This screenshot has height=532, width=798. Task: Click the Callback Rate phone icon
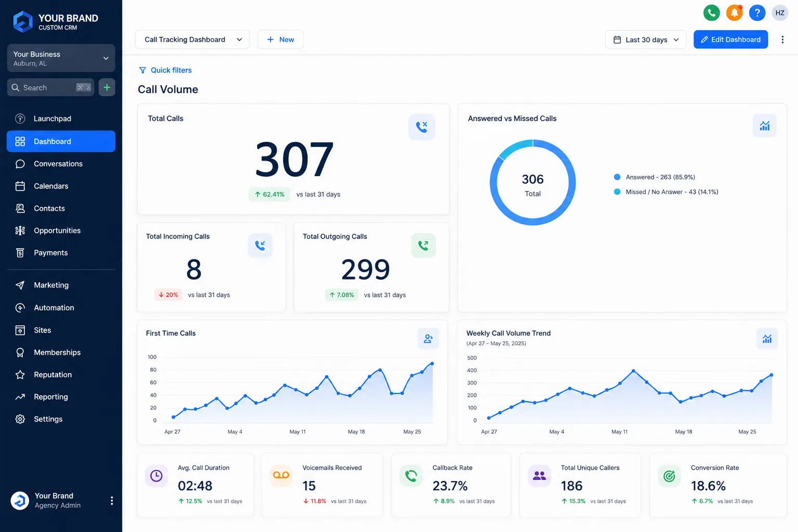coord(411,475)
